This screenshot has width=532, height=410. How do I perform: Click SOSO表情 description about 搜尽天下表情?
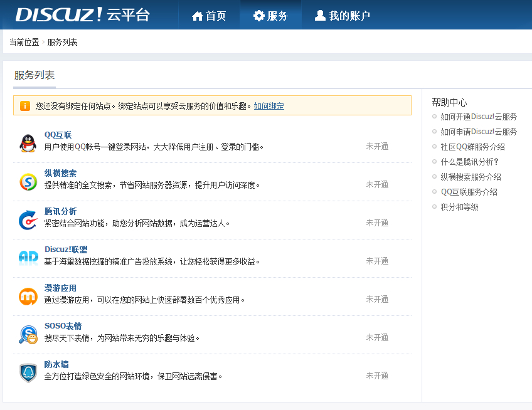[122, 339]
